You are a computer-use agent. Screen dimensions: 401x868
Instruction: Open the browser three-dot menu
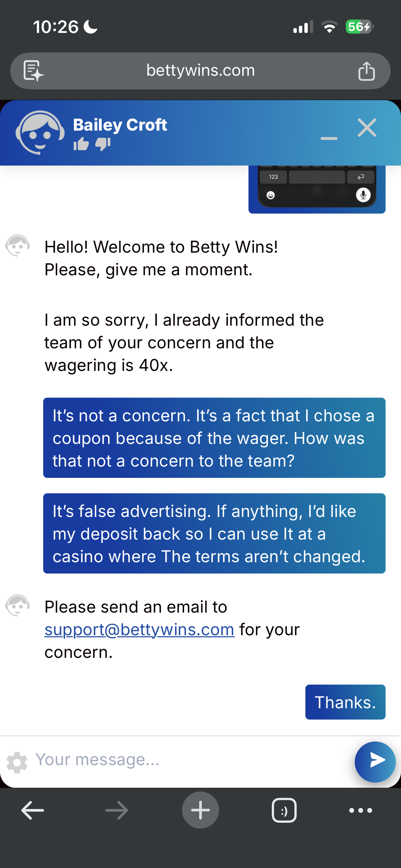point(361,810)
